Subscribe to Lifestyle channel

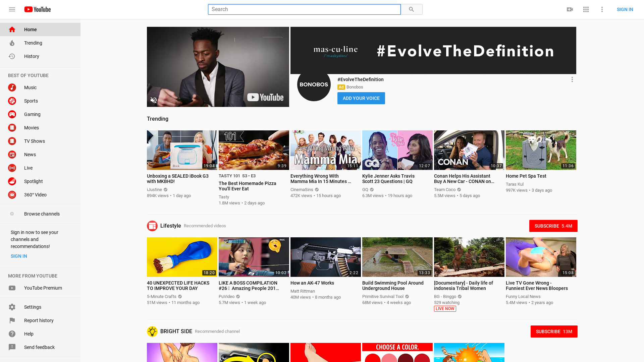coord(553,226)
